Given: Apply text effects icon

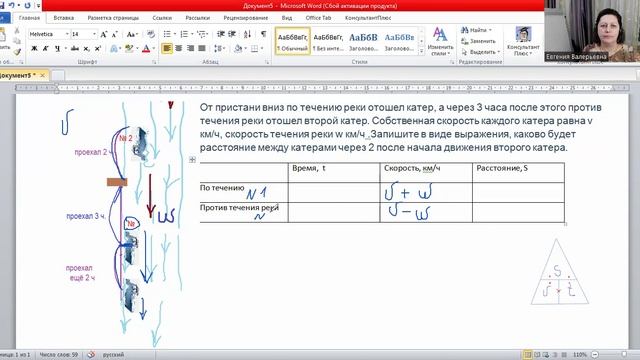Looking at the screenshot, I should pyautogui.click(x=114, y=49).
